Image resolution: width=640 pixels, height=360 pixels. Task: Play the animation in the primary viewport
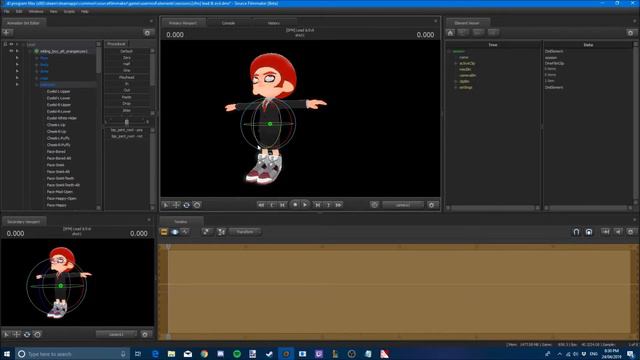point(305,205)
